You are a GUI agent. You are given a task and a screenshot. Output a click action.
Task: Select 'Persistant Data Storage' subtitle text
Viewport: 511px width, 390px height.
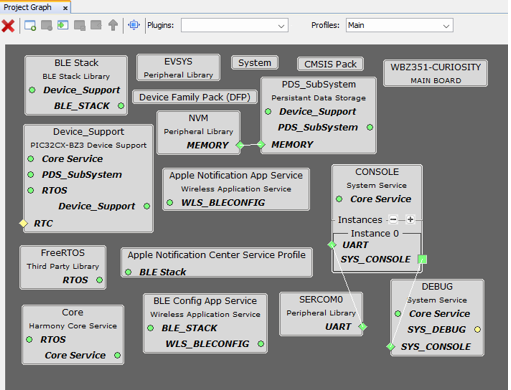point(319,98)
